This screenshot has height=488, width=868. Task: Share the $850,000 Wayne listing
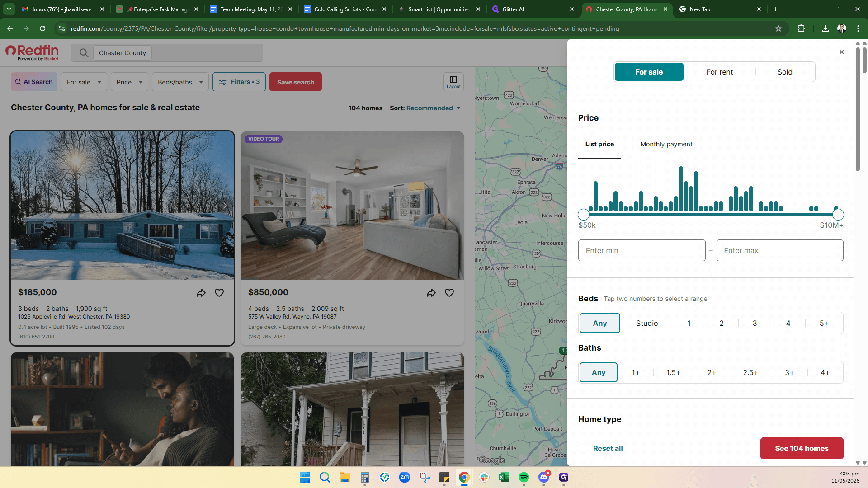click(x=431, y=293)
